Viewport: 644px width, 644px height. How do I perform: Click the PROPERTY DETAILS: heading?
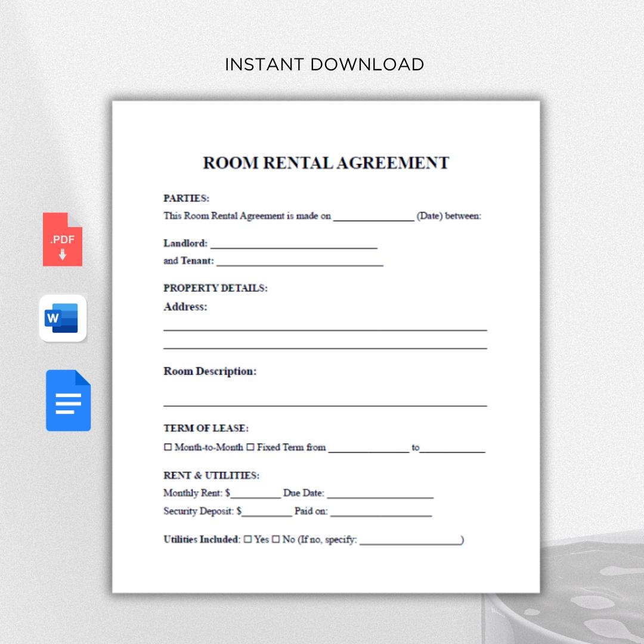click(x=216, y=288)
